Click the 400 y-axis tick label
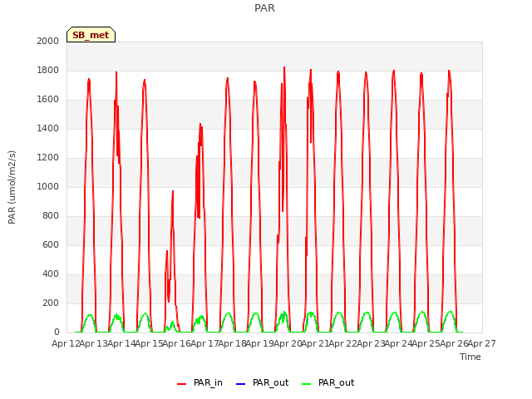 51,273
